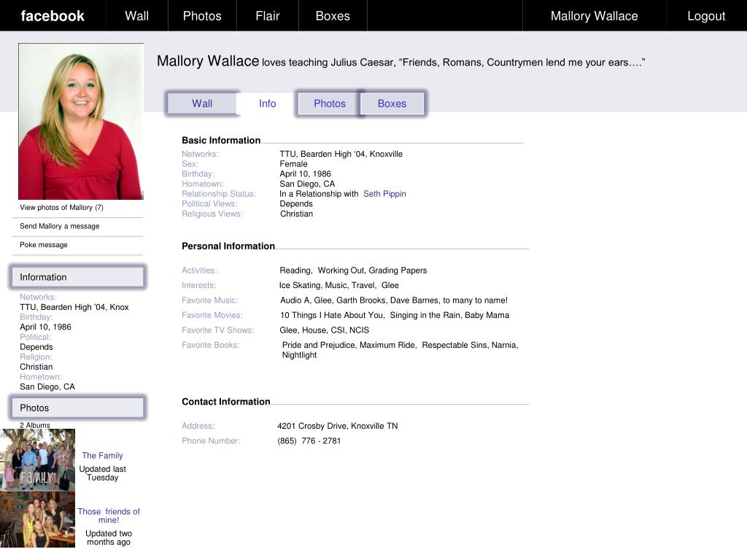Click Mallory Wallace in the top navigation bar
This screenshot has width=747, height=560.
(594, 16)
